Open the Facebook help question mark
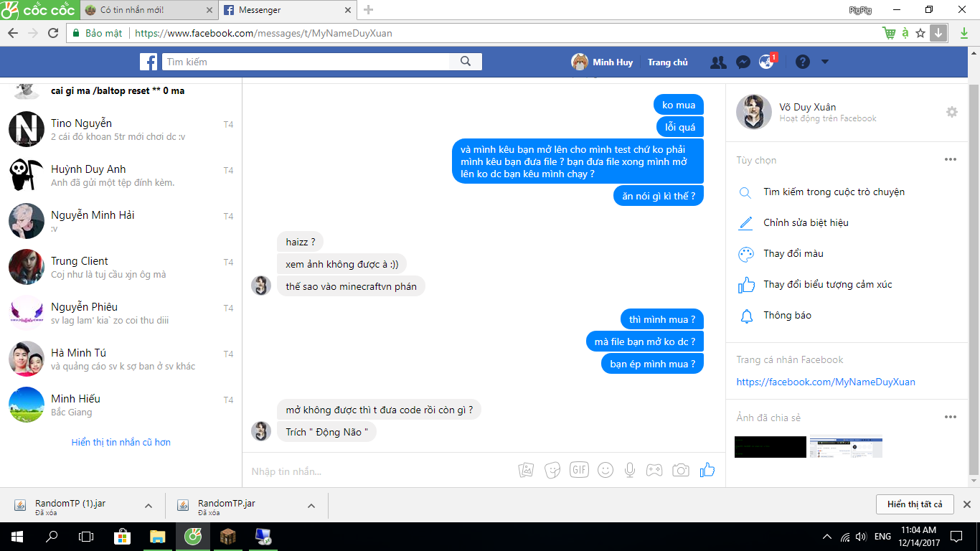The image size is (980, 551). click(x=803, y=62)
